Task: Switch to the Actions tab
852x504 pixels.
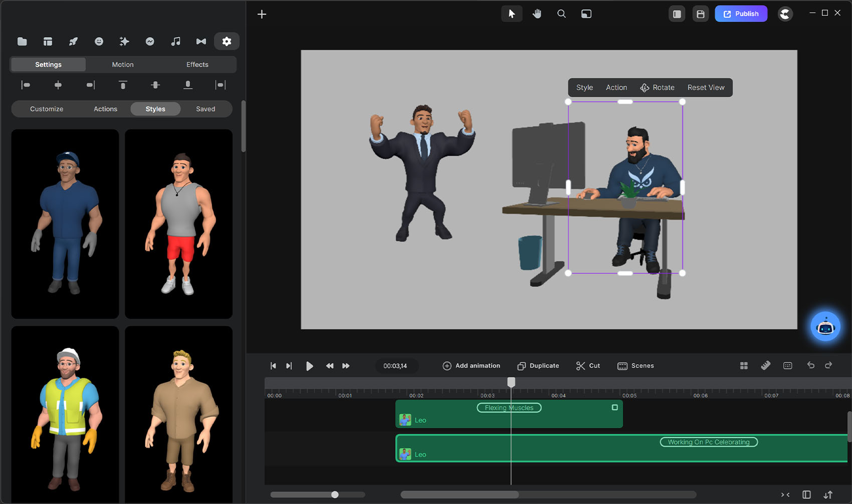Action: tap(105, 109)
